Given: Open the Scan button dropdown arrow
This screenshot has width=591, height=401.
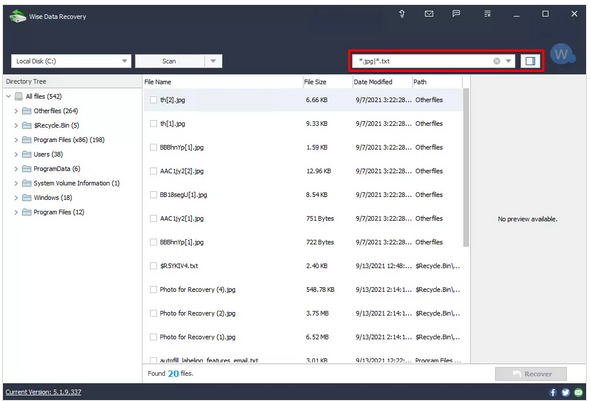Looking at the screenshot, I should tap(213, 61).
